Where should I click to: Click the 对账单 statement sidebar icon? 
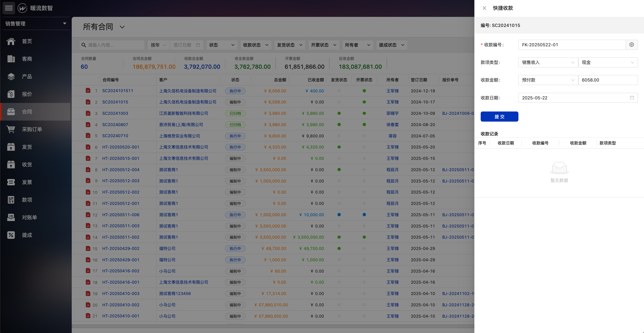coord(11,217)
